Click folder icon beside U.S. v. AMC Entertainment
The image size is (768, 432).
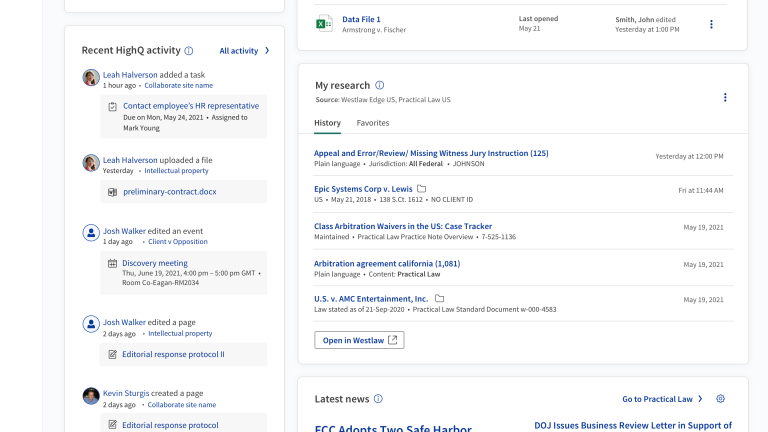click(x=440, y=299)
